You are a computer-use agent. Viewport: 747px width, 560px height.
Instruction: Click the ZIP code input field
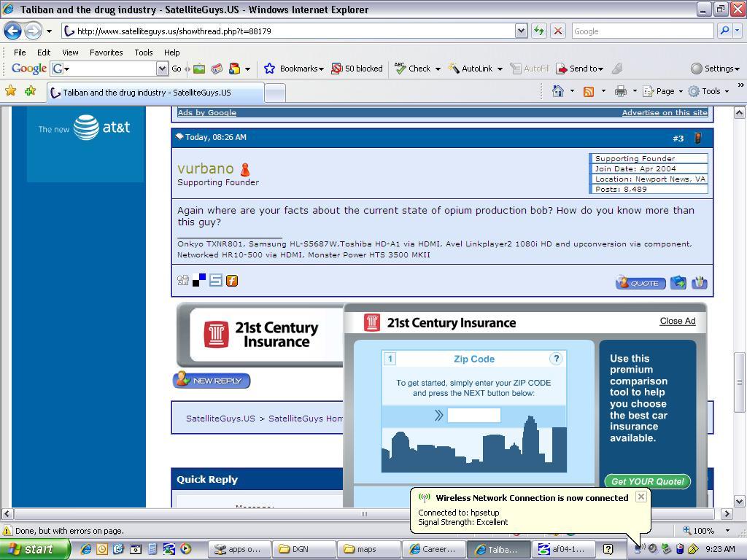tap(473, 416)
